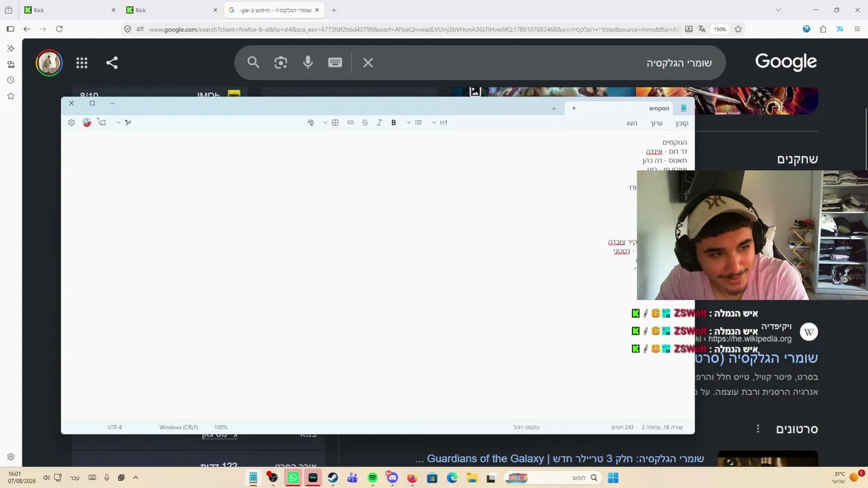Image resolution: width=868 pixels, height=488 pixels.
Task: Click the 150% page zoom indicator
Action: (x=719, y=29)
